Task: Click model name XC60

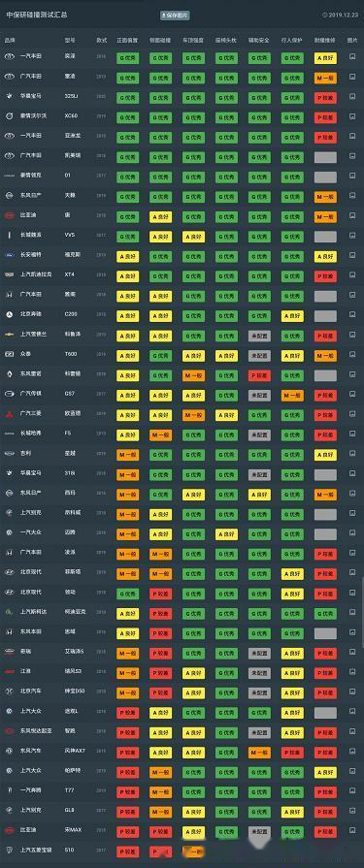Action: 71,116
